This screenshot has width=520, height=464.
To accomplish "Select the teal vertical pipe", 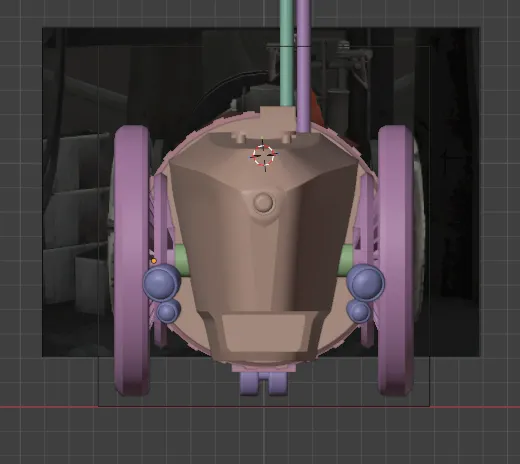I will 286,53.
